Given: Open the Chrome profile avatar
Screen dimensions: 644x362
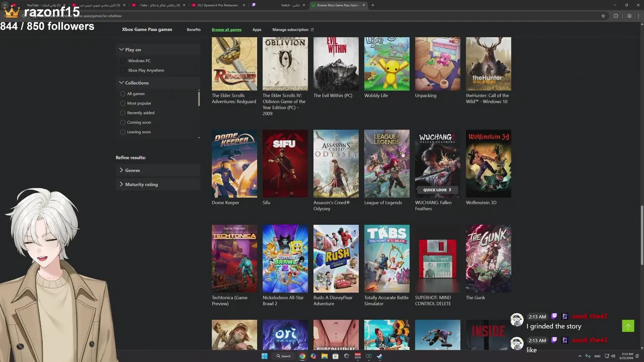Looking at the screenshot, I should [629, 16].
